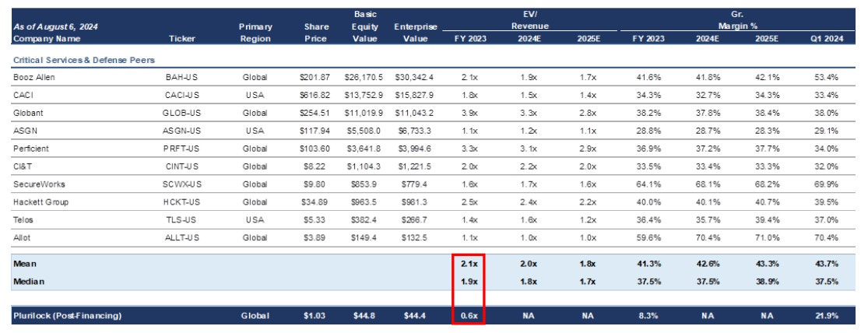868x333 pixels.
Task: Click the Company Name column header
Action: coord(47,39)
